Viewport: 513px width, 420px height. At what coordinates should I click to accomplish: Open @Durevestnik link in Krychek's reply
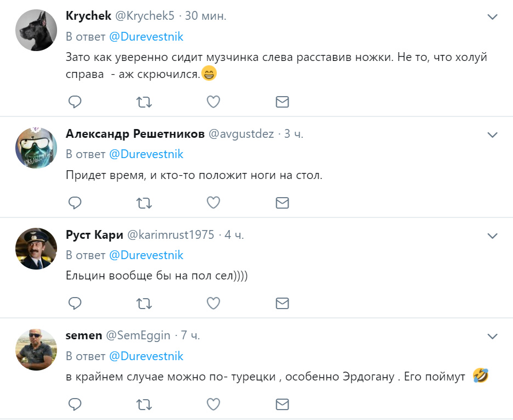[x=146, y=37]
